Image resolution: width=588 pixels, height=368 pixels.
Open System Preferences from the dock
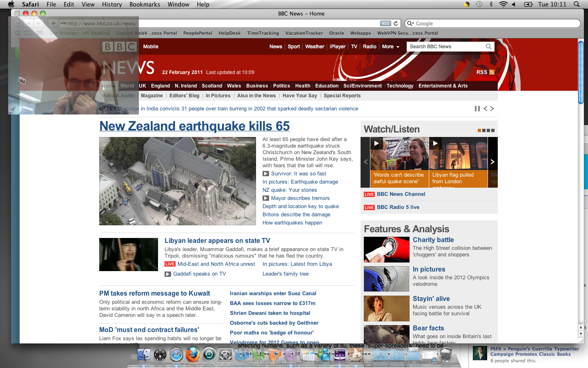[225, 355]
